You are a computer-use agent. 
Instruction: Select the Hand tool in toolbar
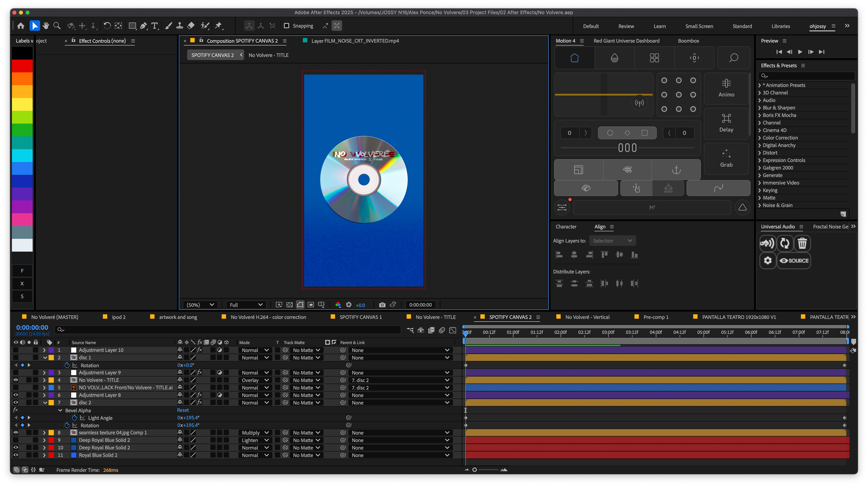click(x=46, y=26)
